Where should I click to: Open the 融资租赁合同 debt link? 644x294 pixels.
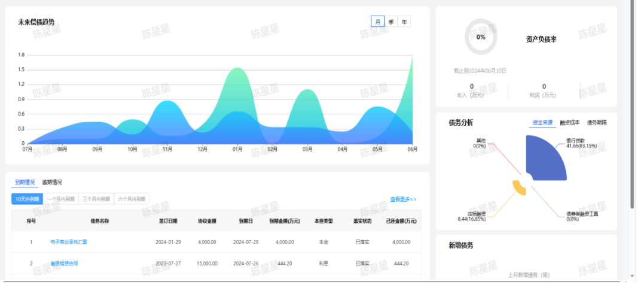[64, 263]
